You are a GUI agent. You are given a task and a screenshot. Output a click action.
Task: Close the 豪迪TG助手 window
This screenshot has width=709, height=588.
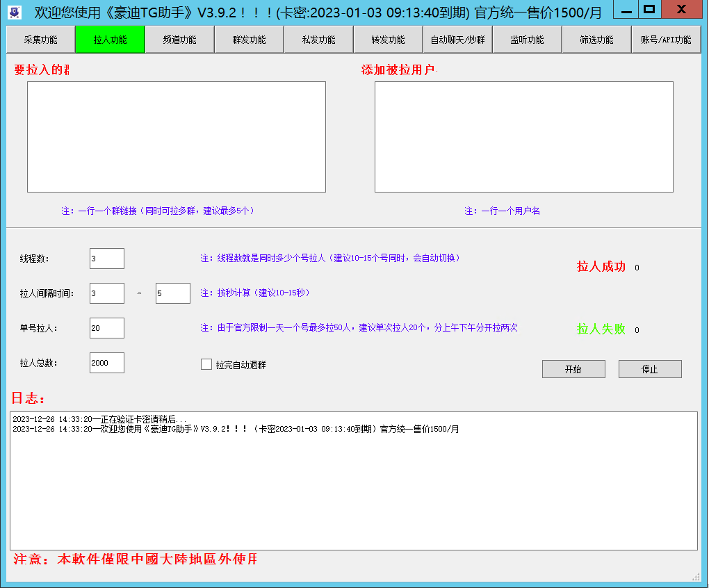pyautogui.click(x=681, y=10)
